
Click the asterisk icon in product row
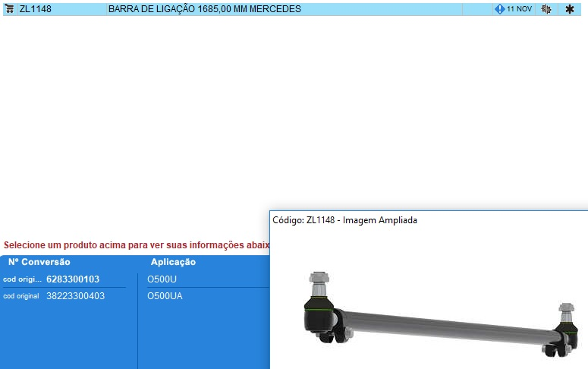coord(570,9)
